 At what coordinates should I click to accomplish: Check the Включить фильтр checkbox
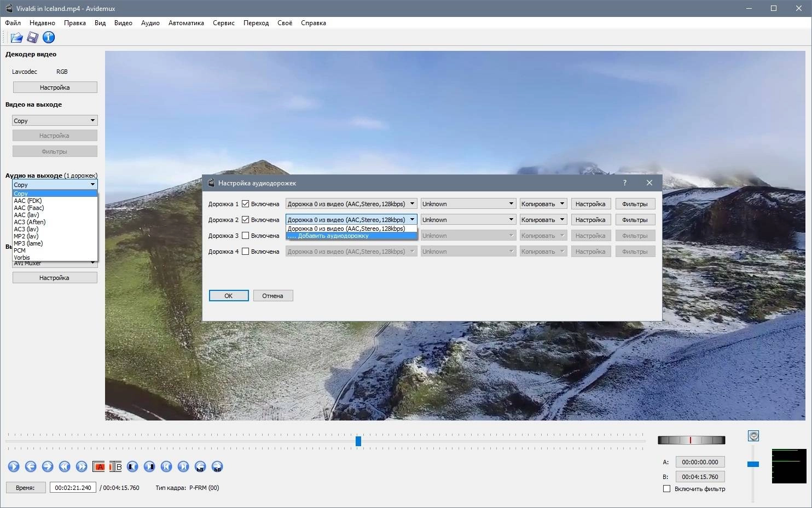point(666,489)
